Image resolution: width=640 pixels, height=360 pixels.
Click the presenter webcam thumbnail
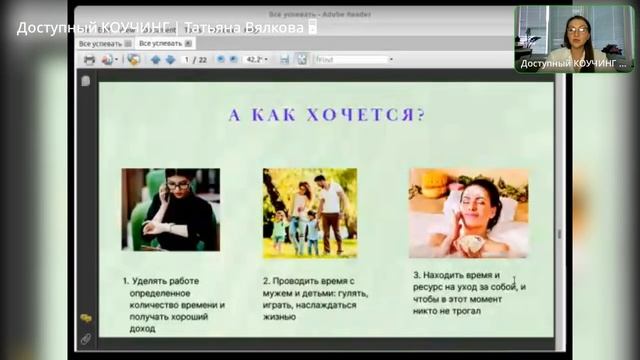[575, 39]
